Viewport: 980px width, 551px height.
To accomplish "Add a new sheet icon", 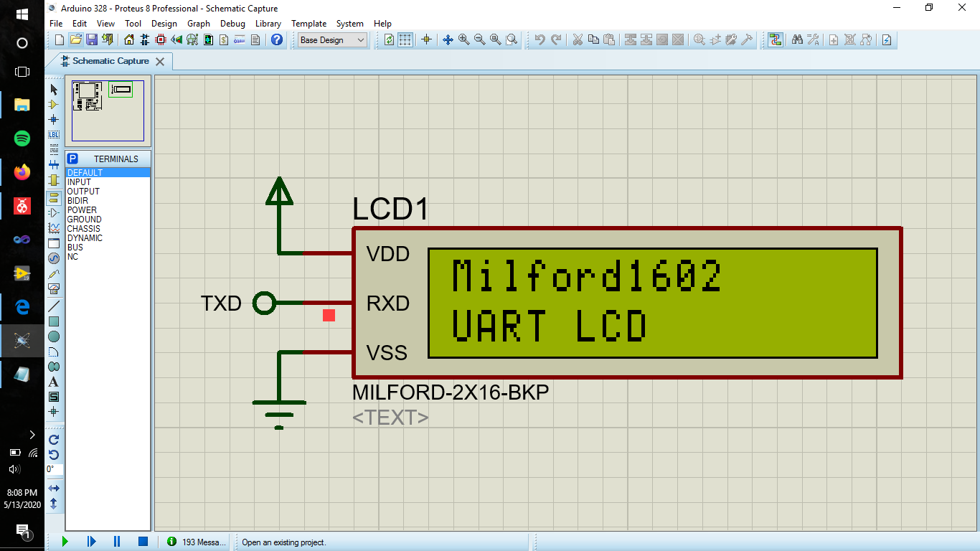I will (833, 40).
